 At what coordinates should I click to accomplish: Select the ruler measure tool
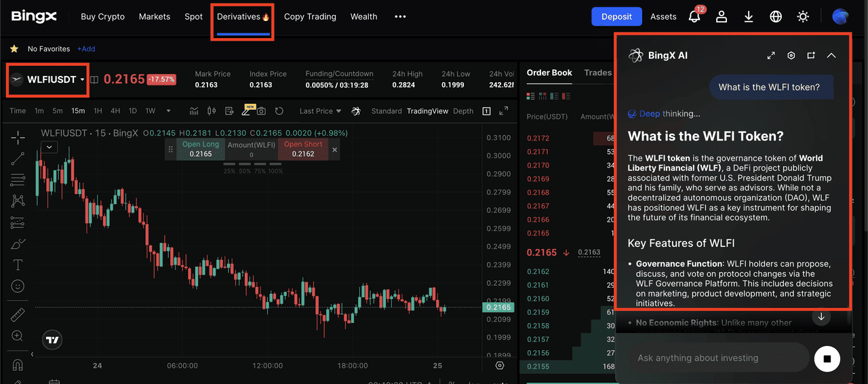click(18, 315)
